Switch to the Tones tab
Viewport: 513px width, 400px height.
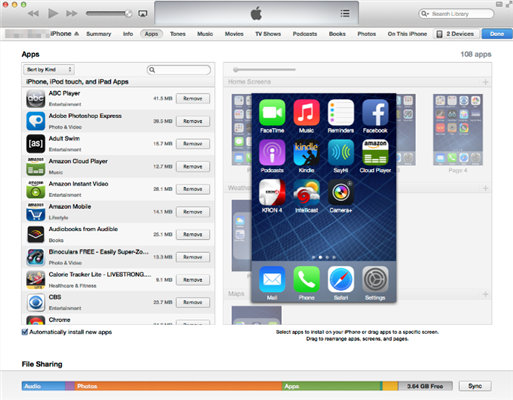(x=178, y=34)
